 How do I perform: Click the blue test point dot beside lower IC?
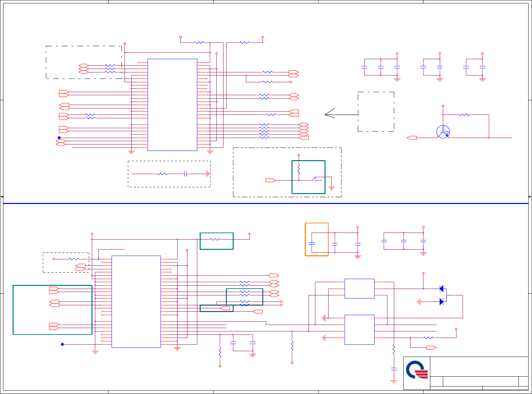tap(62, 344)
